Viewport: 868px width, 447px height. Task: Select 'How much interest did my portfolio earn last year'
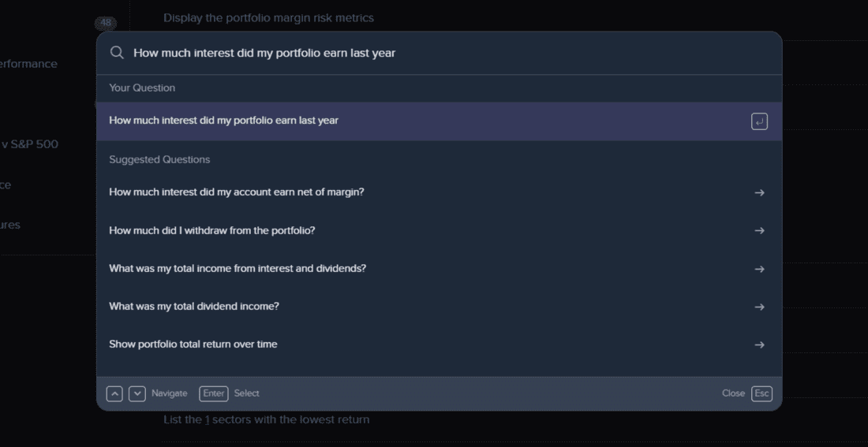pos(224,121)
